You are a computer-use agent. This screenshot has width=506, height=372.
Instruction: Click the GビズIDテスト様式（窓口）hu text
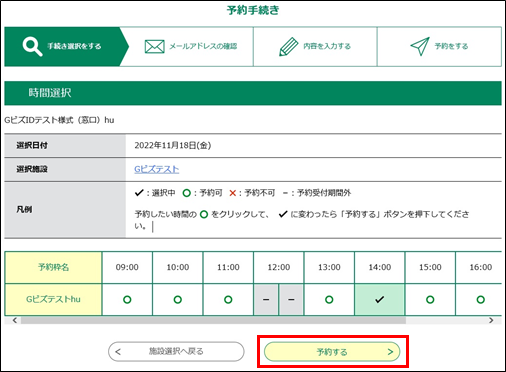click(59, 120)
